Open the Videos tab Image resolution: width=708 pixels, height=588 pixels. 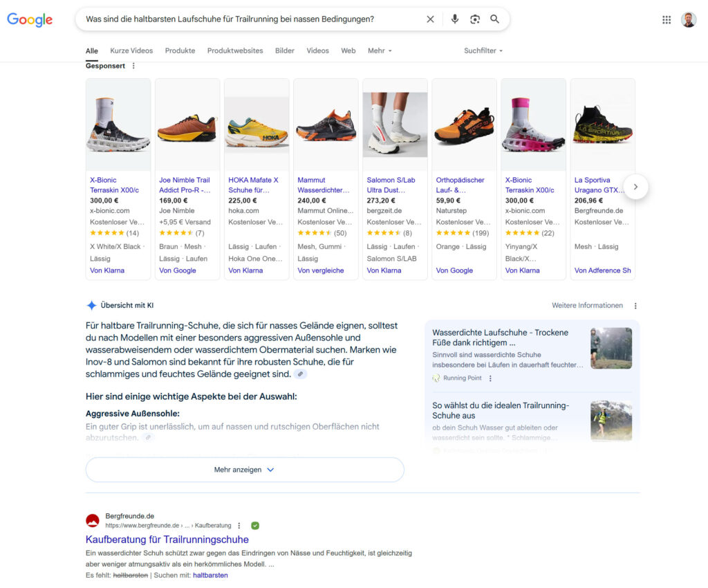[x=318, y=50]
